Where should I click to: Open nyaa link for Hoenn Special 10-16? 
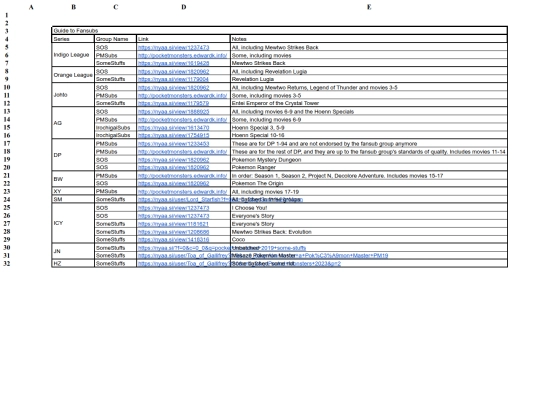click(174, 135)
